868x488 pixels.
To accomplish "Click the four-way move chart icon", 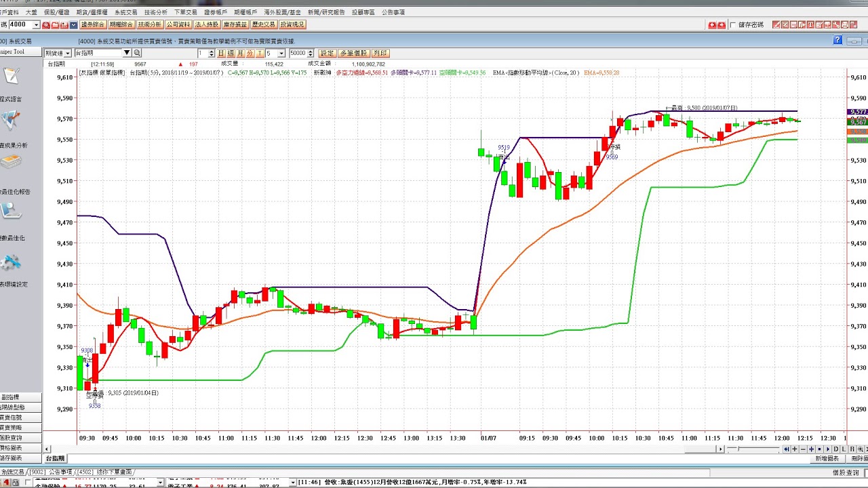I will click(811, 449).
